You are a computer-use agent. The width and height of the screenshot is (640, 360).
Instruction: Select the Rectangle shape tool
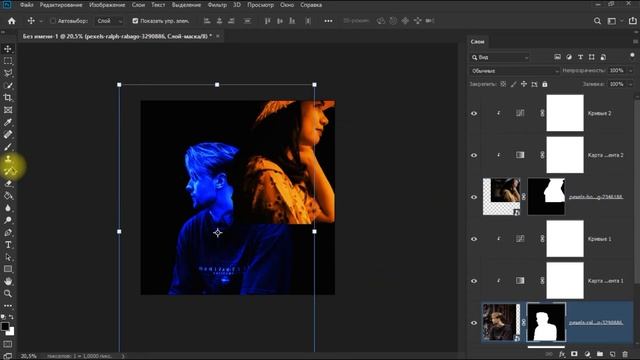(8, 269)
